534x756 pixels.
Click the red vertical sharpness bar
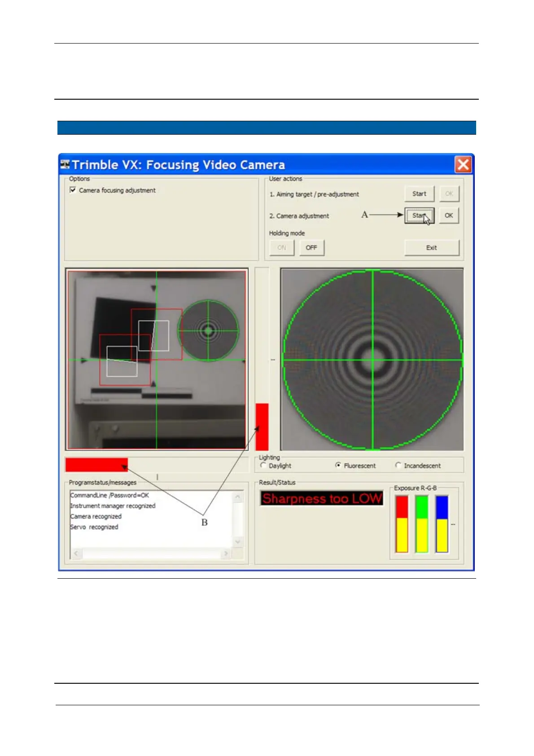click(x=262, y=427)
